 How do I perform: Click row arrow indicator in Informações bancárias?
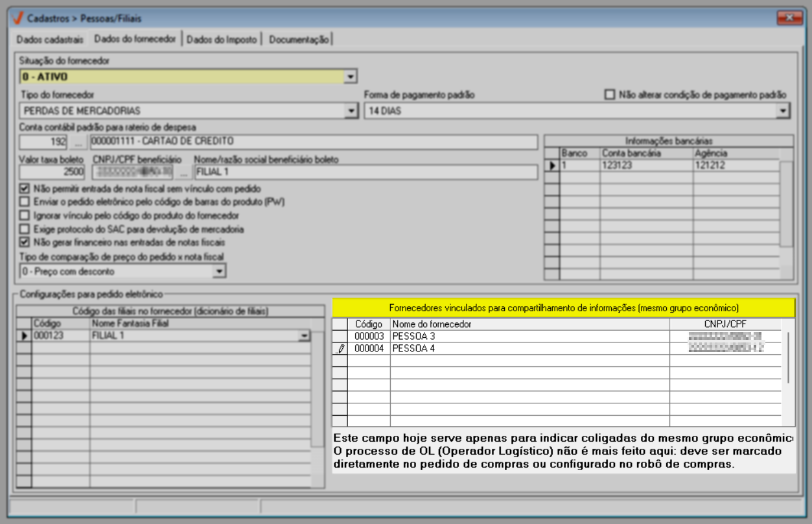click(552, 165)
